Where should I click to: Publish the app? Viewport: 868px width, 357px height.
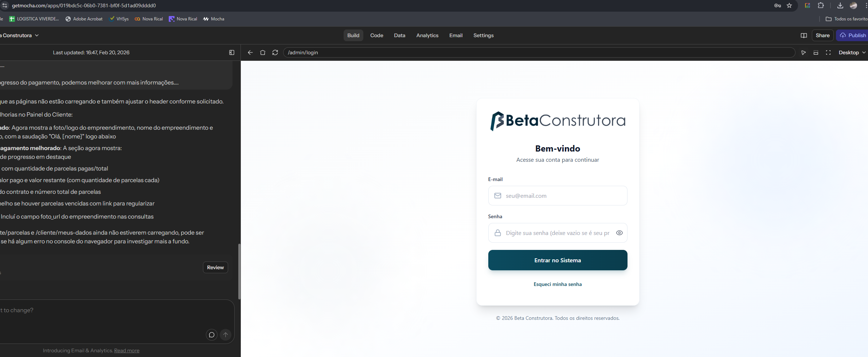point(853,35)
